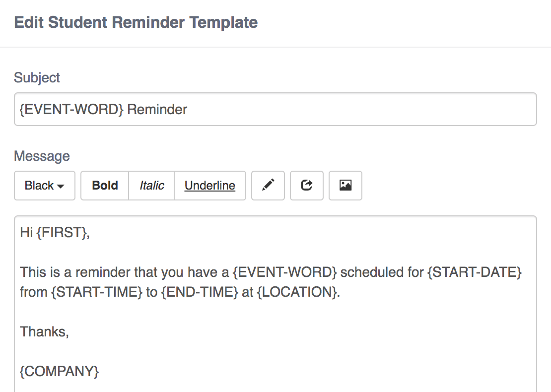Click the insert image icon

pyautogui.click(x=345, y=186)
